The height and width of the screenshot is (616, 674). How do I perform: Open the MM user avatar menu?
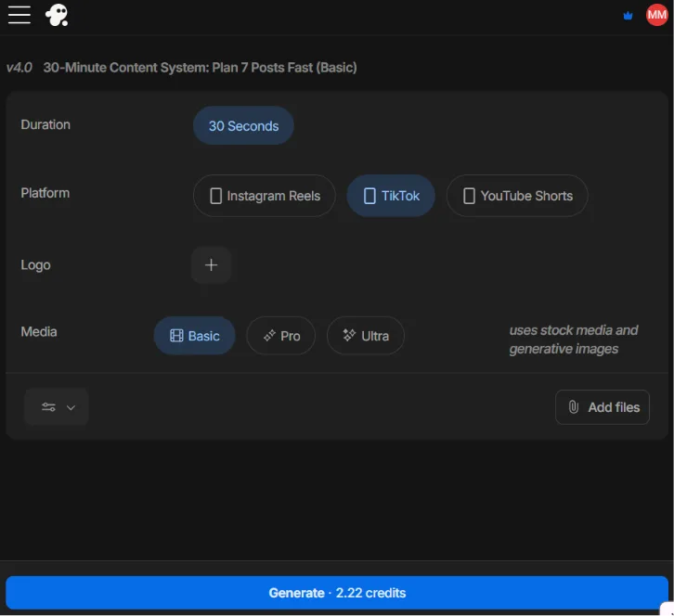pos(656,15)
